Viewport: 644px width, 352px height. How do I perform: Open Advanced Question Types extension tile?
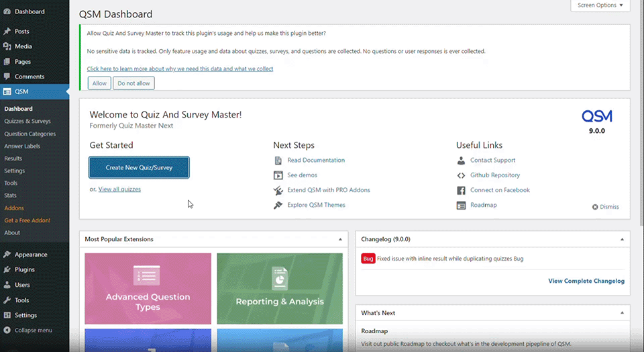point(148,289)
